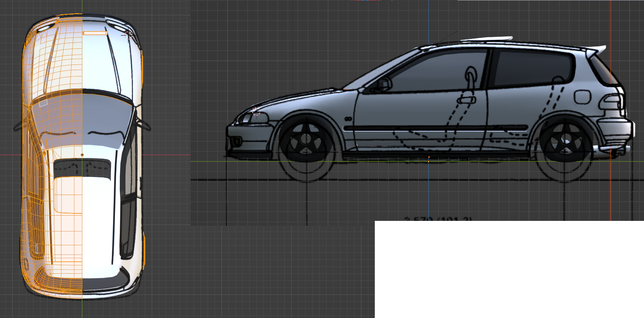This screenshot has height=318, width=644.
Task: Click the left side mirror in top view
Action: tap(21, 125)
